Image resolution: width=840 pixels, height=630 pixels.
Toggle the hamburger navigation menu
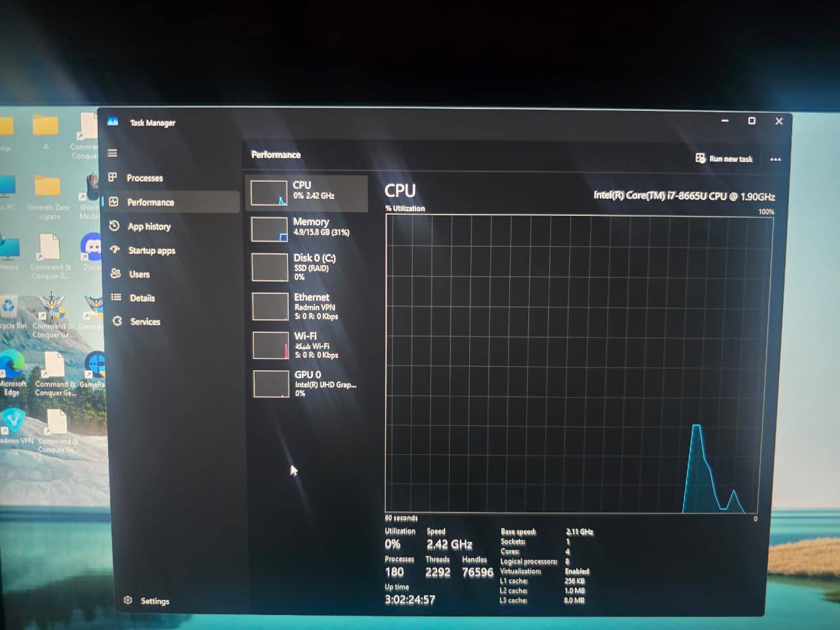click(113, 153)
